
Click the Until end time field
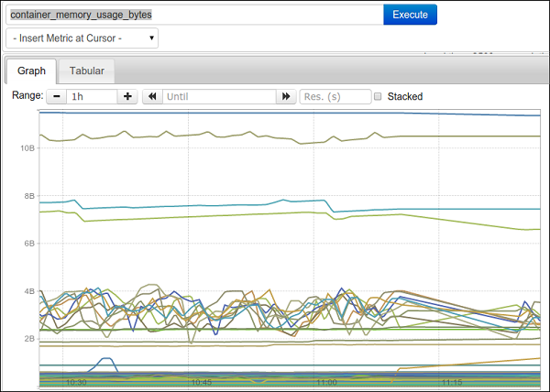tap(219, 96)
